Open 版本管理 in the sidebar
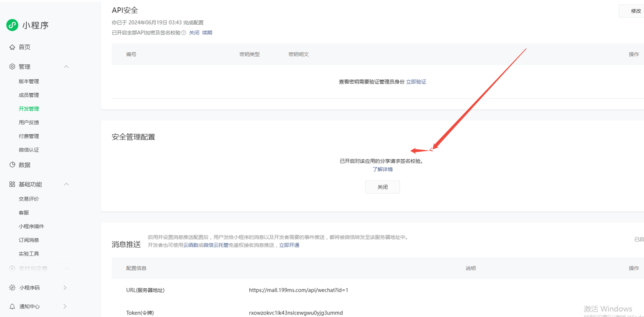The height and width of the screenshot is (317, 644). pos(29,82)
